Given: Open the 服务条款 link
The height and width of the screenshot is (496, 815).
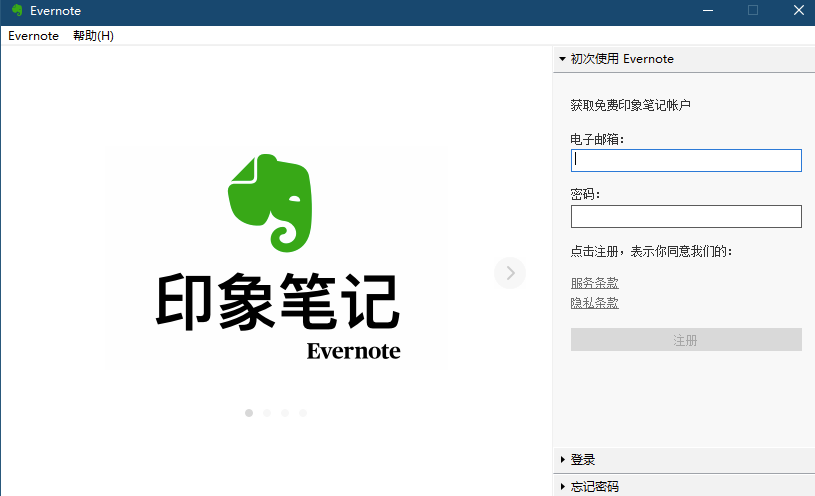Looking at the screenshot, I should pyautogui.click(x=595, y=283).
